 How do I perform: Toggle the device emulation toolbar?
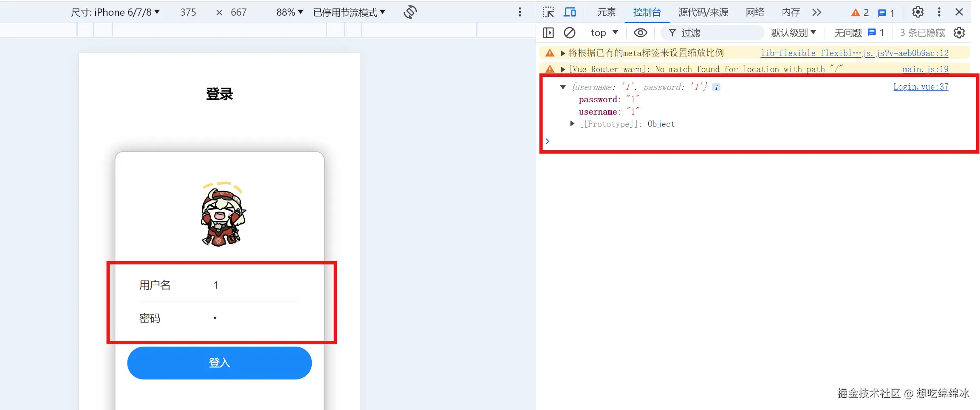[570, 12]
